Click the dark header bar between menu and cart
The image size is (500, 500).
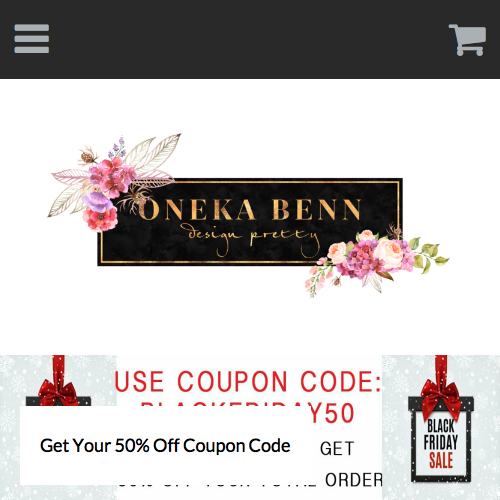point(248,39)
